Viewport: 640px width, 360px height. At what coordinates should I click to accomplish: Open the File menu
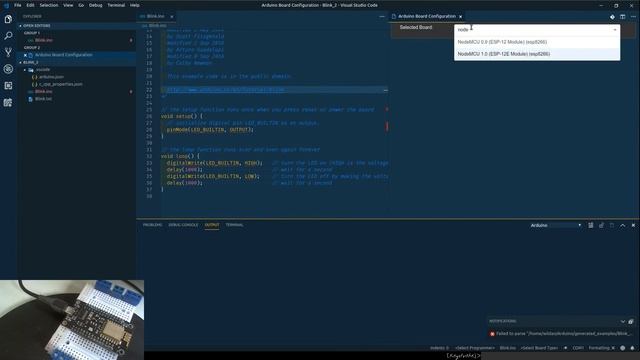click(x=18, y=5)
